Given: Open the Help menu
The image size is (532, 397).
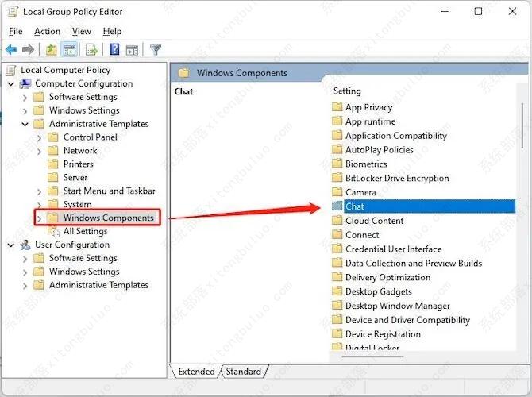Looking at the screenshot, I should click(x=112, y=31).
